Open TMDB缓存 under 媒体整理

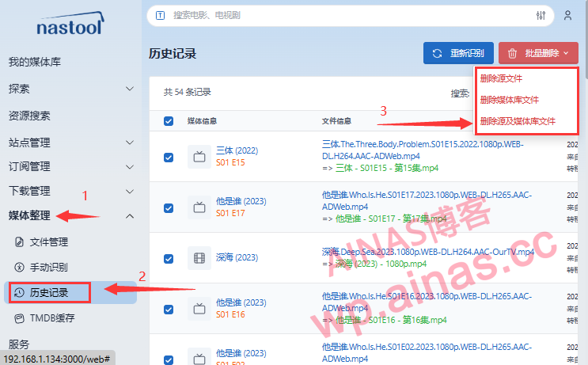pos(52,318)
